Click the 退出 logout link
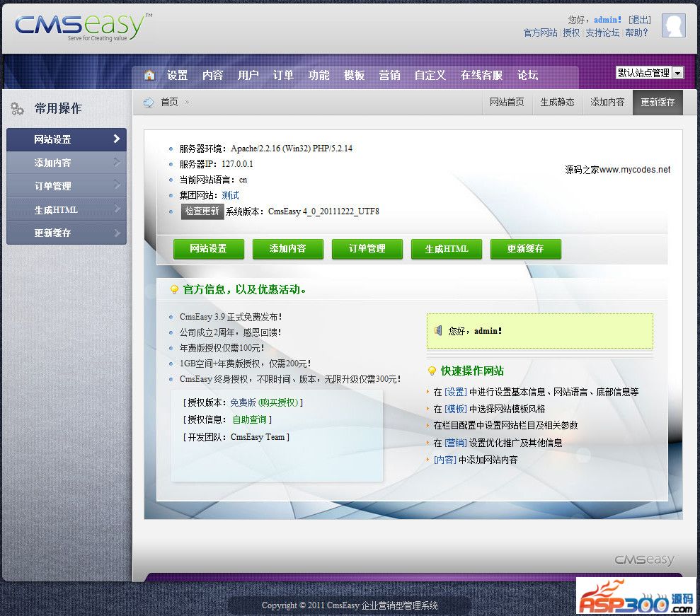 [x=640, y=20]
